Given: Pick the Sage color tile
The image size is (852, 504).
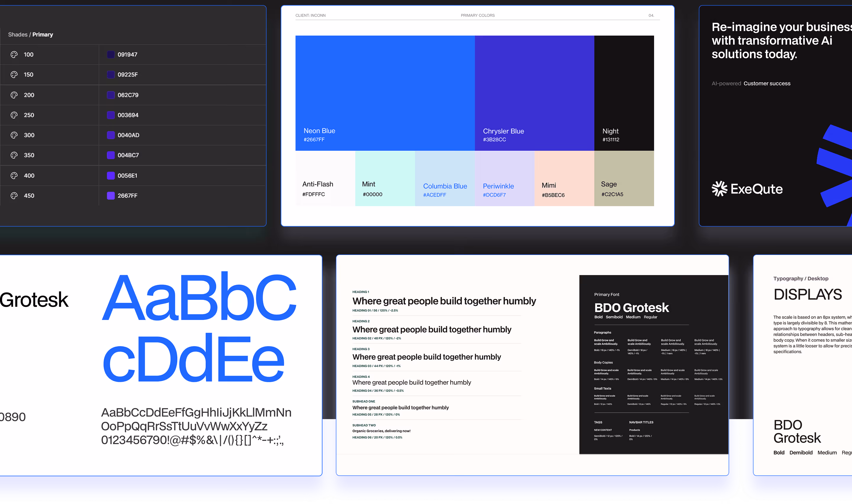Looking at the screenshot, I should click(x=624, y=178).
